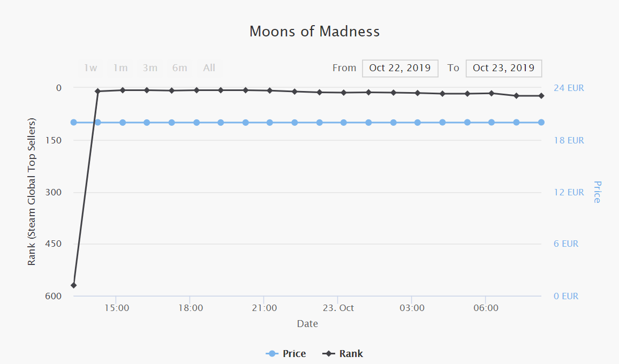Select the 1w range button
Image resolution: width=619 pixels, height=364 pixels.
90,68
